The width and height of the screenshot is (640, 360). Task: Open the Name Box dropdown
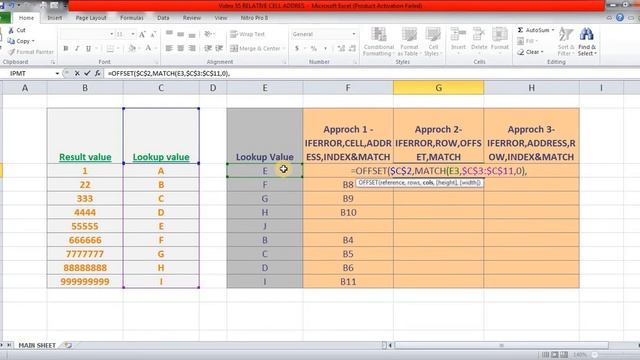(57, 73)
